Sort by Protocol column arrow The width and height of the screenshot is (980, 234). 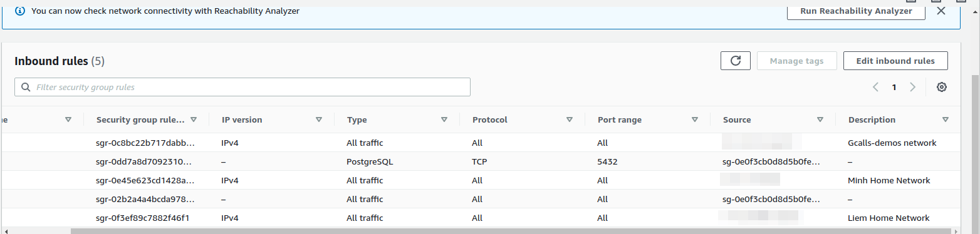pos(570,120)
